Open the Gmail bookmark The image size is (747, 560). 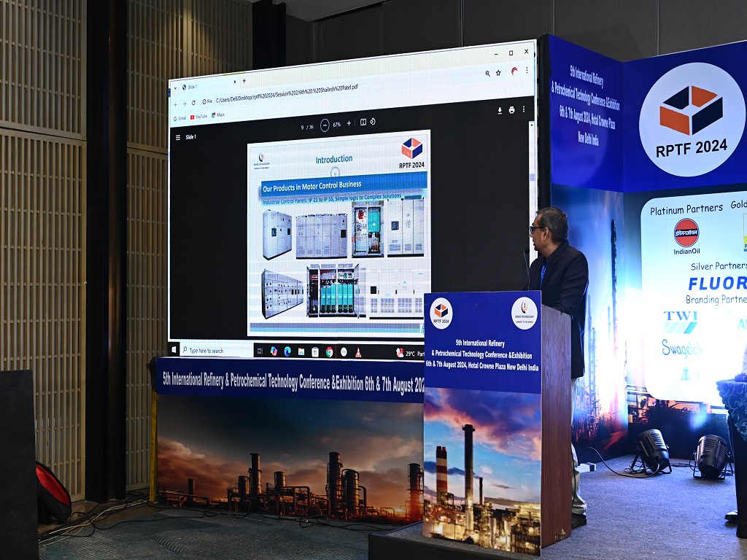[x=180, y=118]
